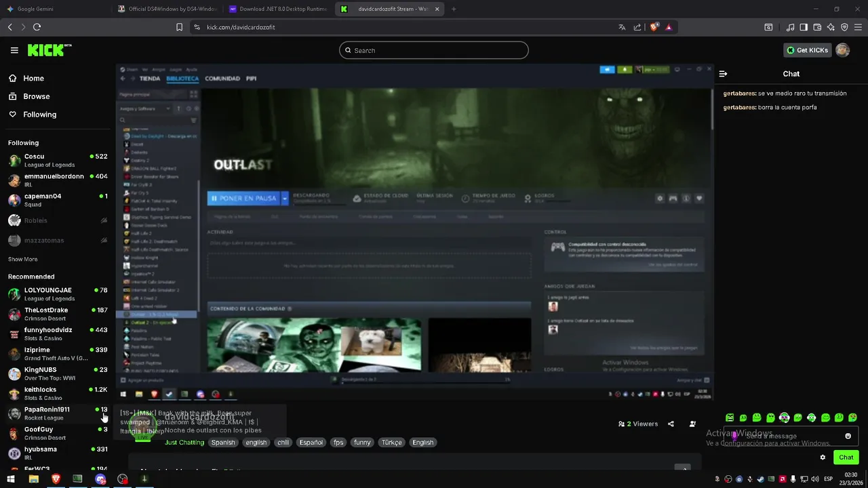Viewport: 868px width, 488px height.
Task: Open hyubsama recommended channel
Action: pos(58,453)
